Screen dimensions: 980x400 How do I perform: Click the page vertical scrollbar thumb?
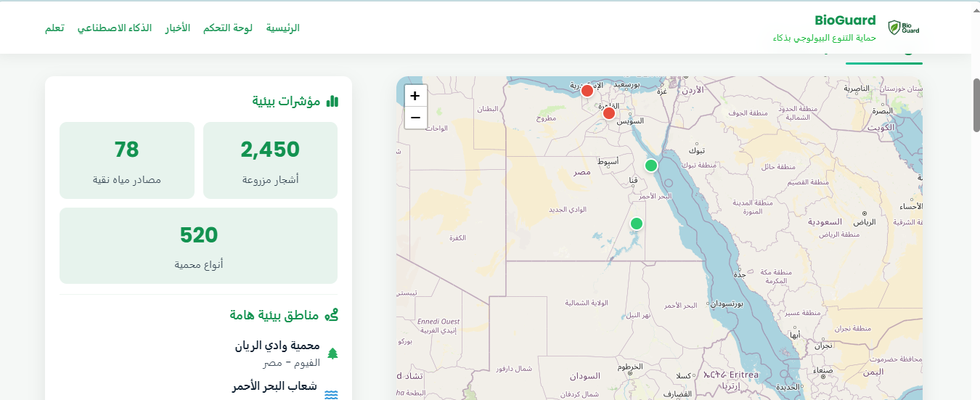click(x=976, y=105)
